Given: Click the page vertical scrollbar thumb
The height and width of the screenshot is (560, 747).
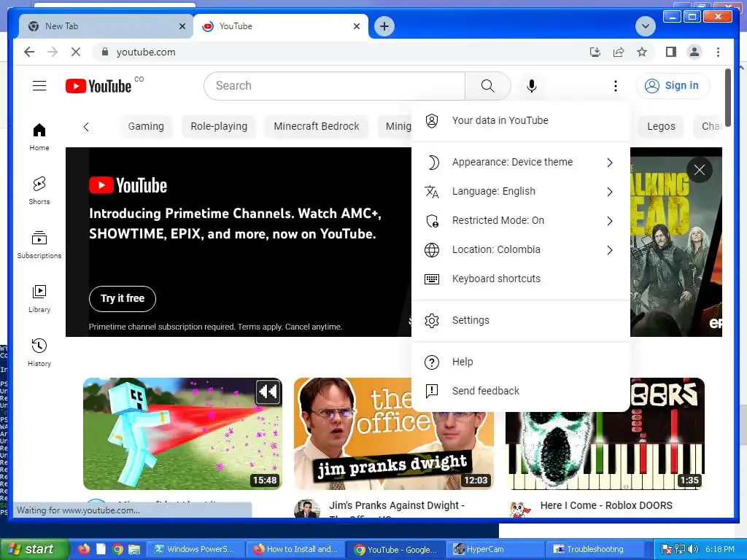Looking at the screenshot, I should click(728, 98).
